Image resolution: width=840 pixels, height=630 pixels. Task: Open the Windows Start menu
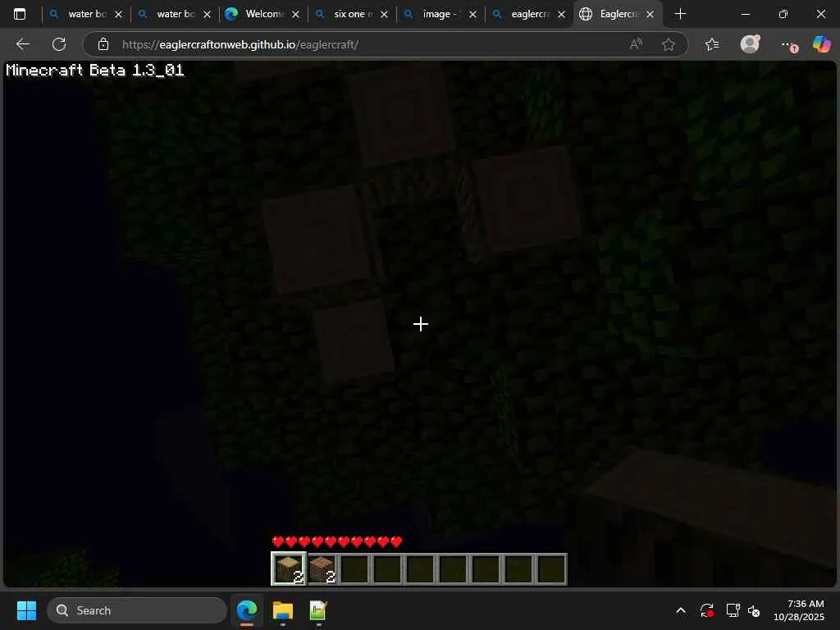coord(26,610)
